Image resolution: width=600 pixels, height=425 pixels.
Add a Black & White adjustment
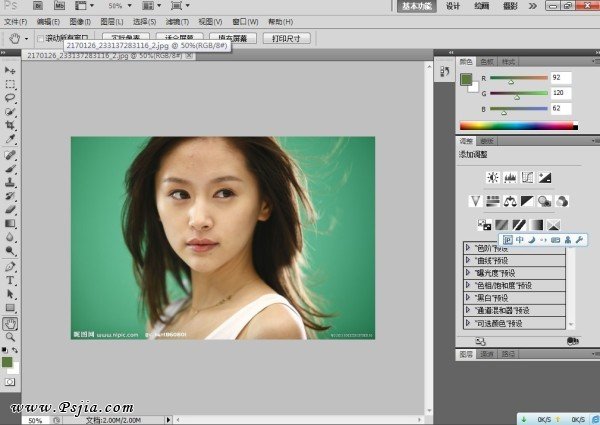(527, 201)
